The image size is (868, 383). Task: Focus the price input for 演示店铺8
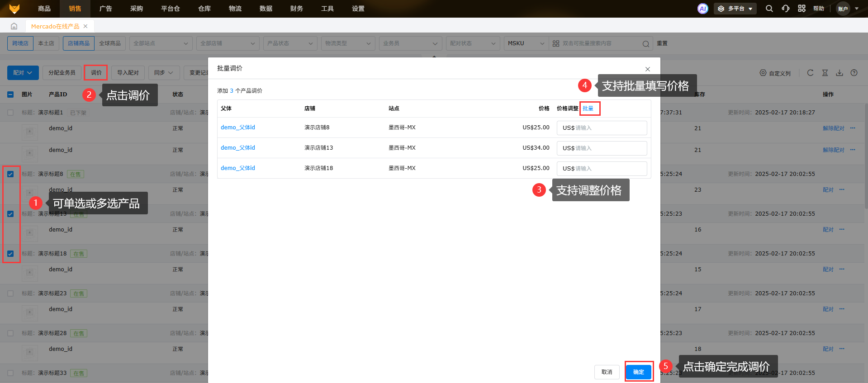click(x=602, y=128)
